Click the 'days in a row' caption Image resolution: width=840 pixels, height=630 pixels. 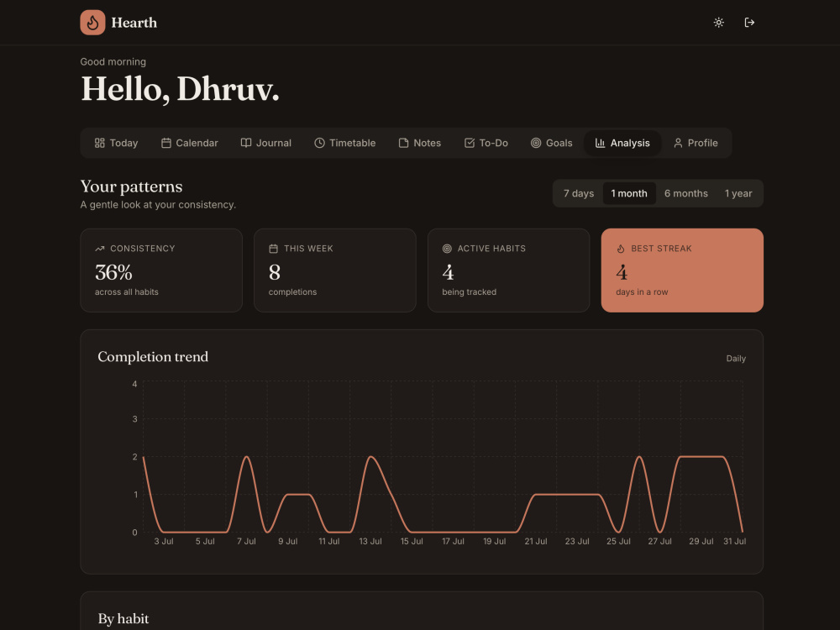pos(642,292)
